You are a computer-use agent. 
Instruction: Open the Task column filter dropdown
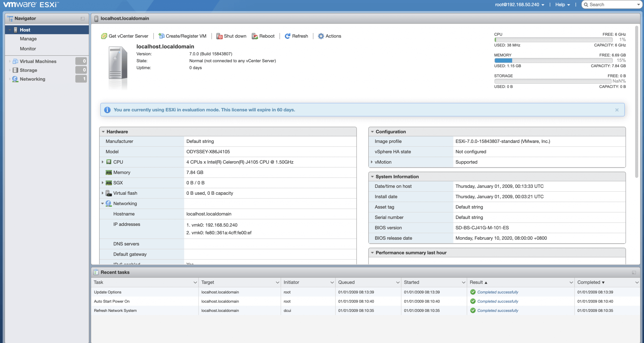(x=195, y=282)
